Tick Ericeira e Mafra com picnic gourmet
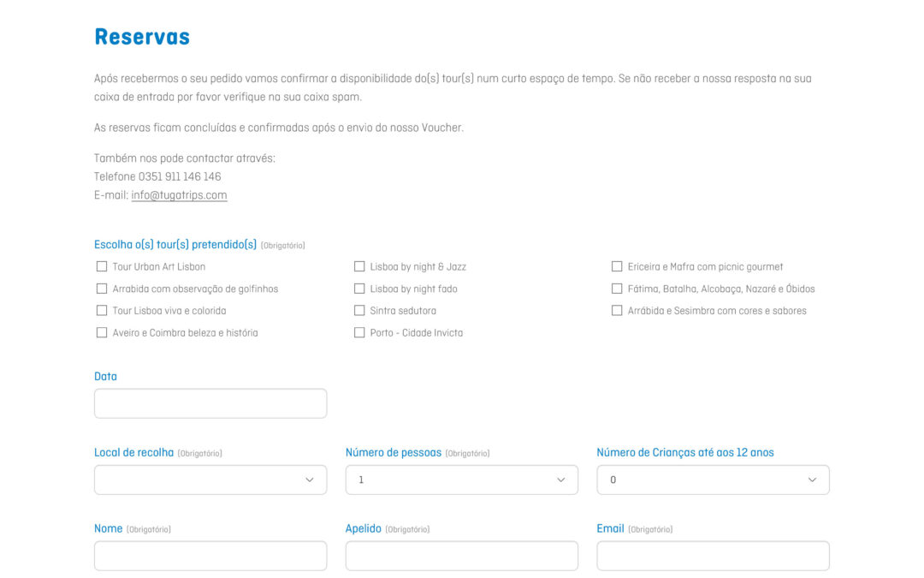Screen dimensions: 924x578 [x=617, y=266]
